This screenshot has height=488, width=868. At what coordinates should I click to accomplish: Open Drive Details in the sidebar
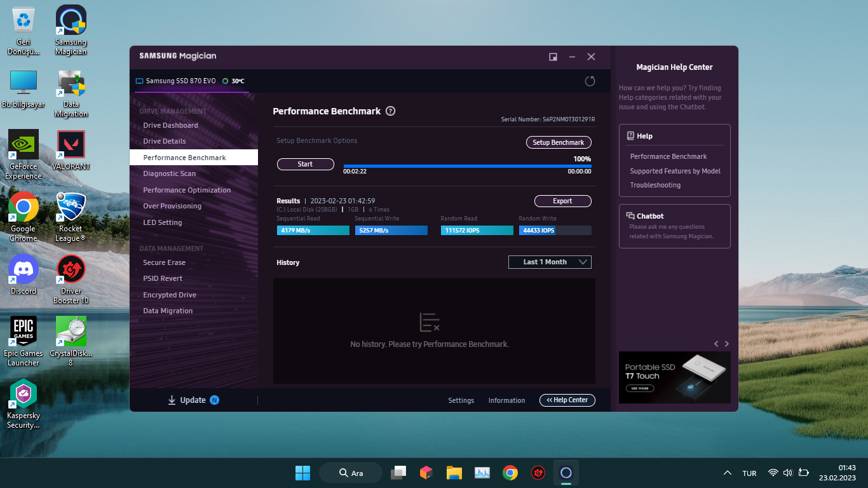click(194, 141)
